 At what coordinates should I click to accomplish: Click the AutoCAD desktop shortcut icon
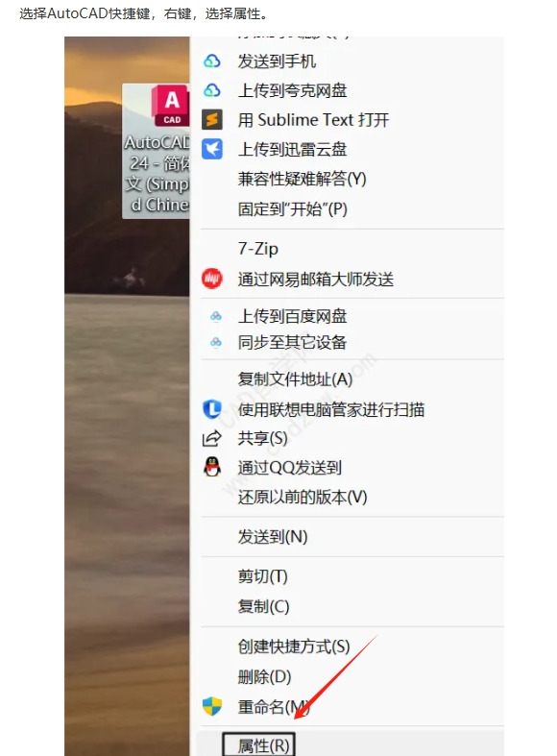point(171,105)
